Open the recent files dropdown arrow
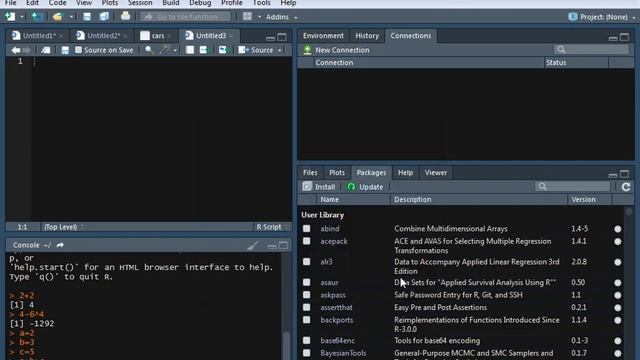Screen dimensions: 640x360 pyautogui.click(x=71, y=17)
